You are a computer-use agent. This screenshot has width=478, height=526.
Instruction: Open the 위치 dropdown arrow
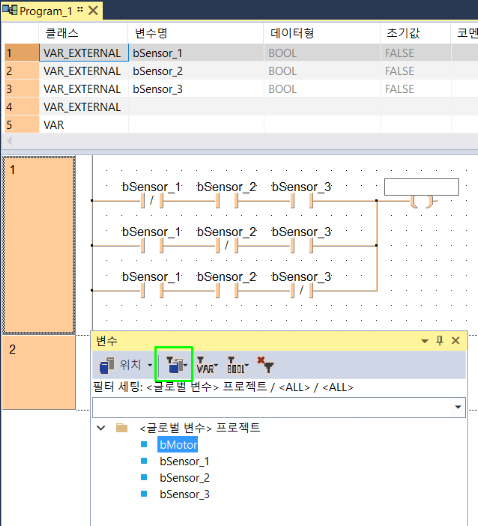click(150, 365)
